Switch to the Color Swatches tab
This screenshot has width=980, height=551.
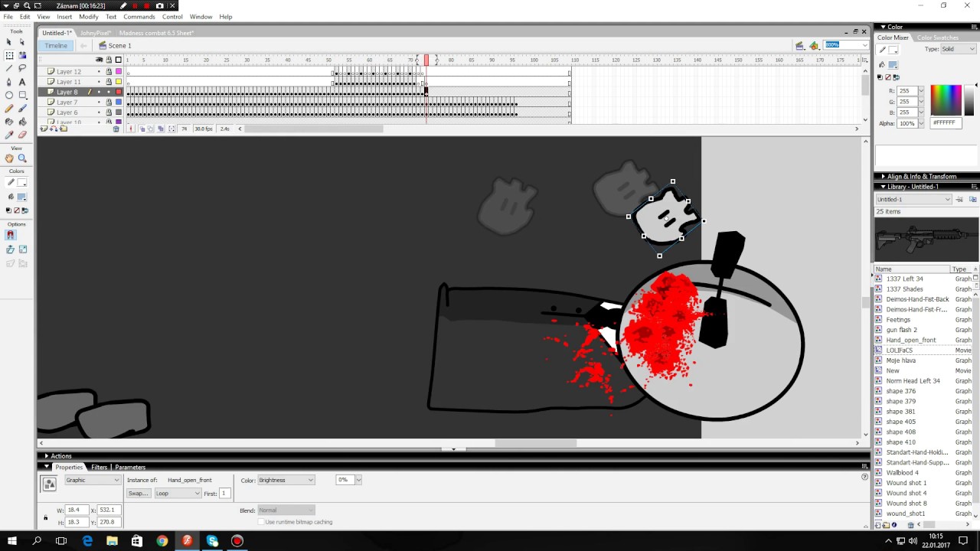pos(938,37)
